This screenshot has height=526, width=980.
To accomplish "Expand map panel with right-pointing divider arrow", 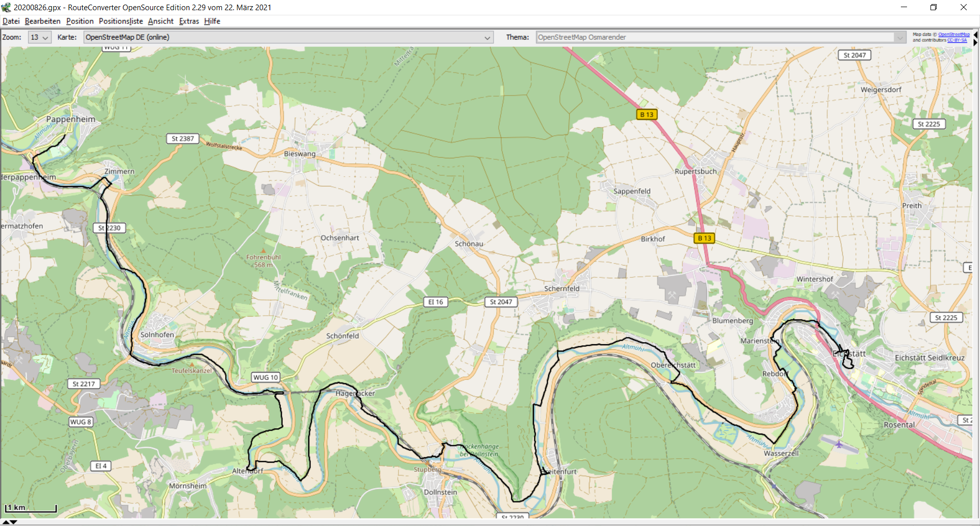I will click(975, 43).
